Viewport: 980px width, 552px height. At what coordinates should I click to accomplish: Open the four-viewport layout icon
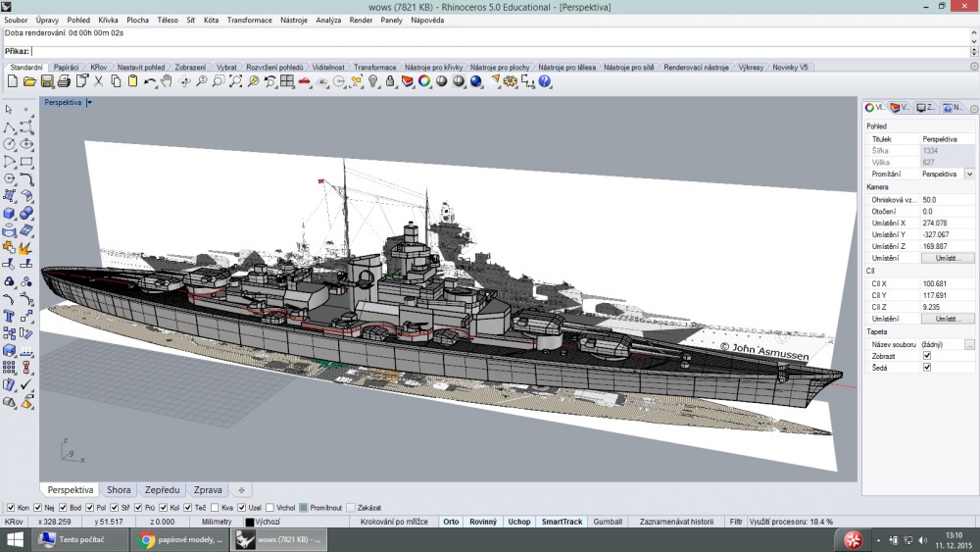coord(287,81)
